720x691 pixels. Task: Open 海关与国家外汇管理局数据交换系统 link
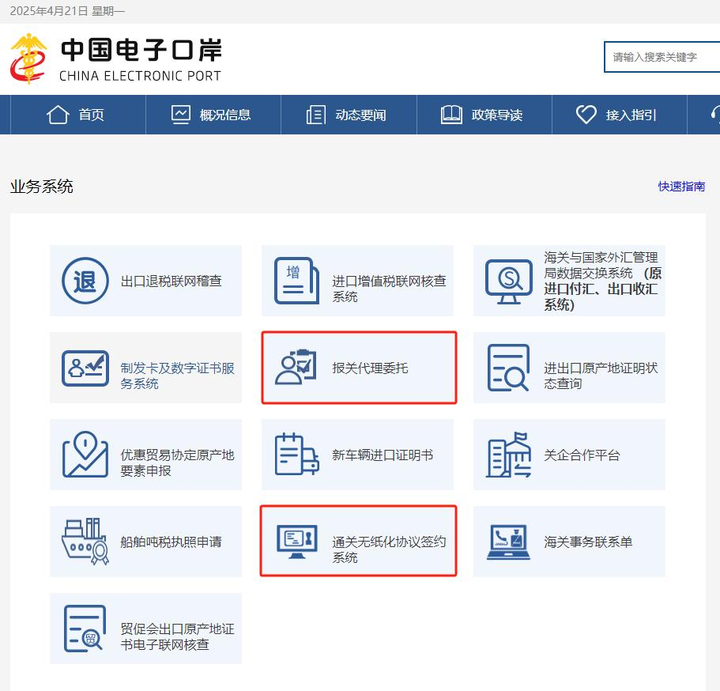pos(569,281)
